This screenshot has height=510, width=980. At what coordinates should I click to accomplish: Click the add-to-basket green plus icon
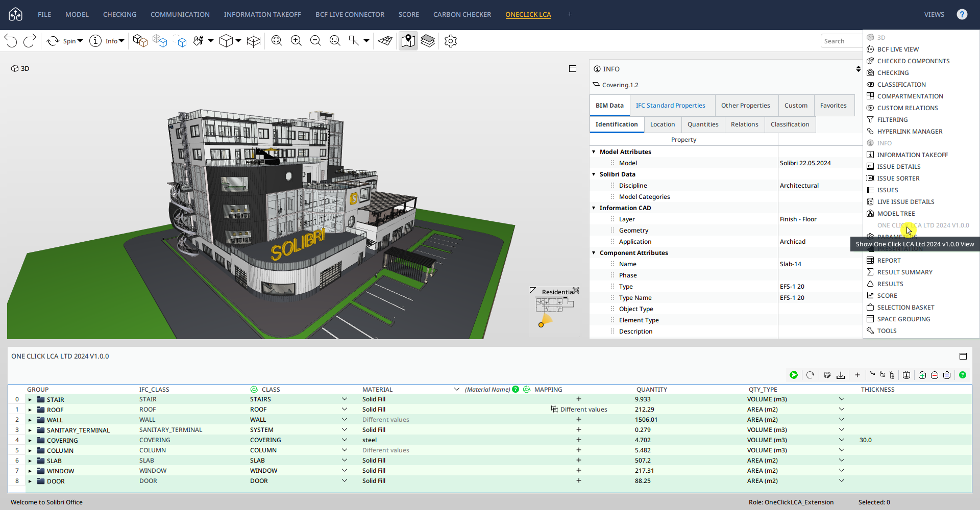coord(922,375)
